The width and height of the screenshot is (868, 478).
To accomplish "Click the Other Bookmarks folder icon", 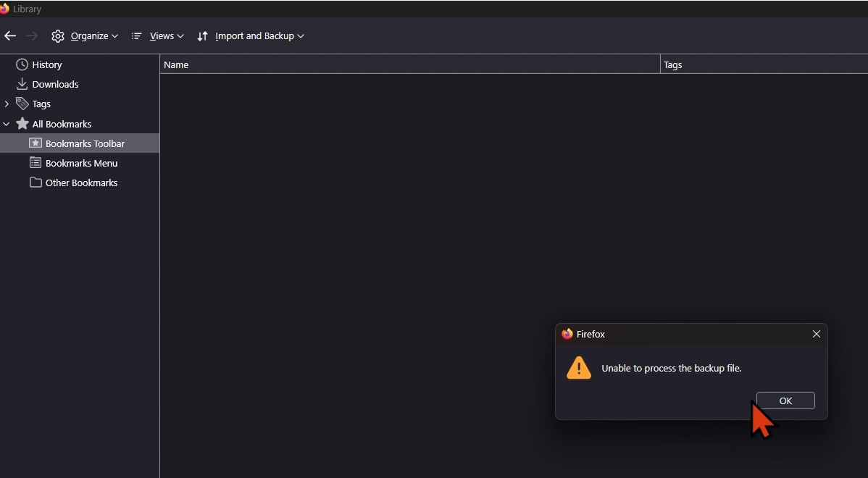I will pos(36,183).
